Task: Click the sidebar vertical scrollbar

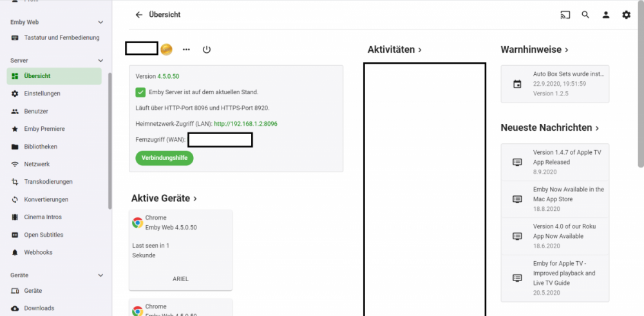Action: [x=109, y=142]
